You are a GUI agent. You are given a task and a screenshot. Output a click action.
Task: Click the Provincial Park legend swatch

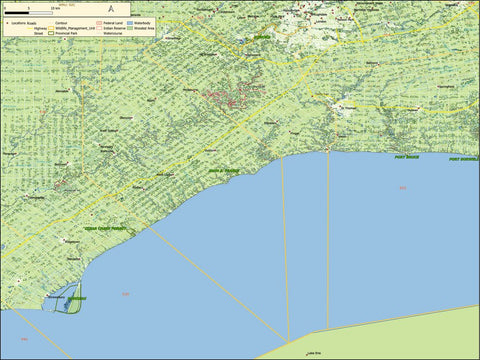point(51,33)
